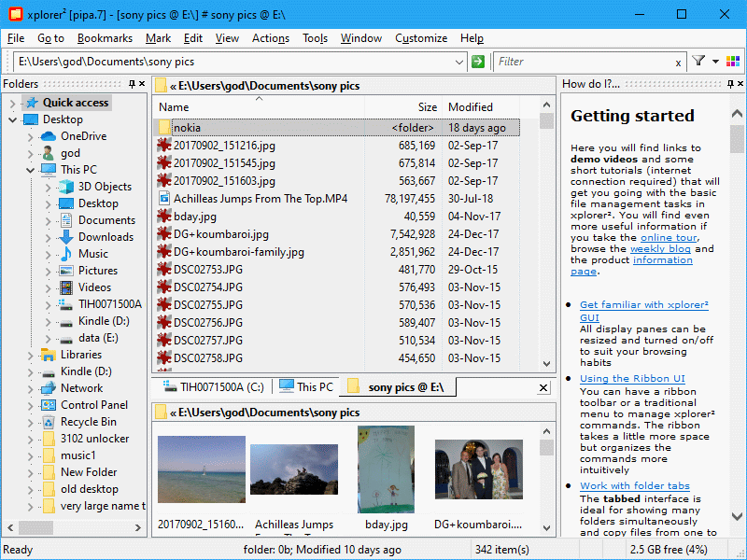Open Using the Ribbon UI link

(632, 379)
